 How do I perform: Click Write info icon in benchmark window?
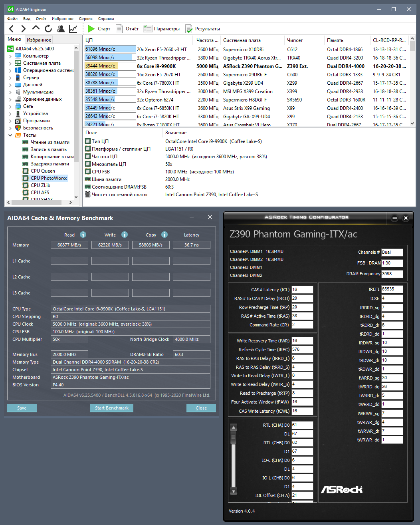point(125,235)
